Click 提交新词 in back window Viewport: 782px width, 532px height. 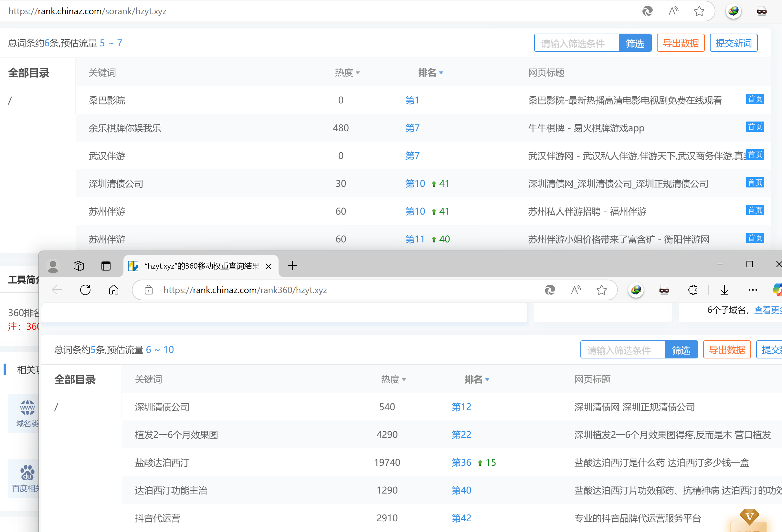[734, 43]
